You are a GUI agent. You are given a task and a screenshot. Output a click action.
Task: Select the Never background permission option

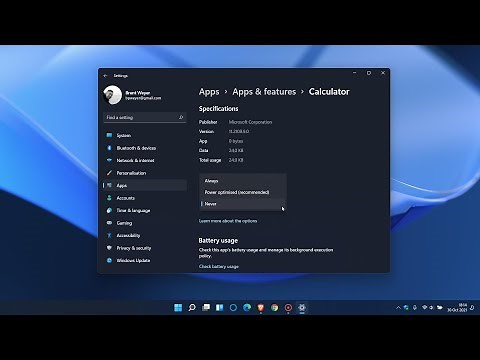243,204
